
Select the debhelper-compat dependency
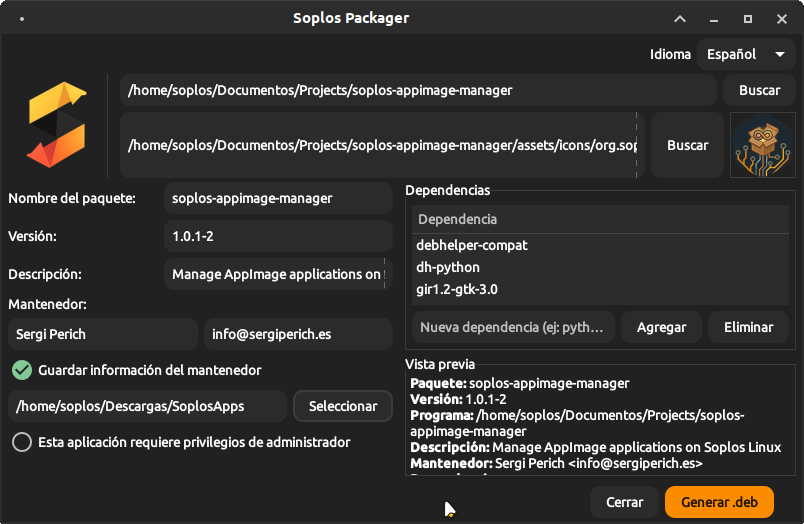pos(600,245)
